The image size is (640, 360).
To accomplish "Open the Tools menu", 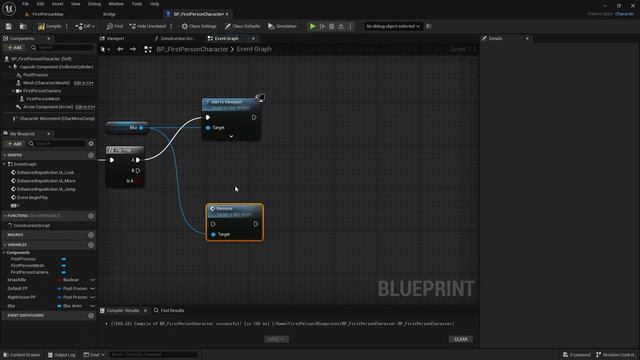I will click(x=137, y=4).
